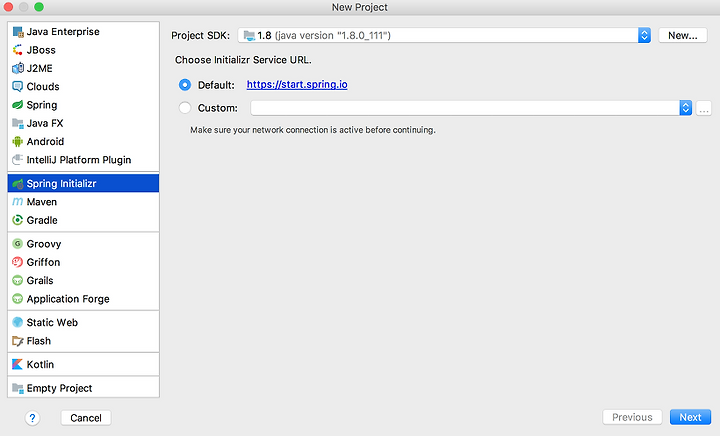
Task: Click the Next button
Action: [690, 417]
